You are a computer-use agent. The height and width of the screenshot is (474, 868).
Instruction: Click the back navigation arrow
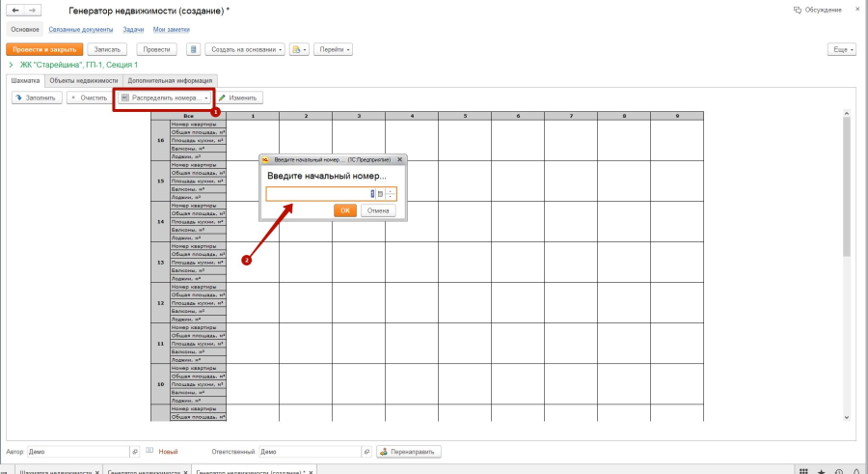[x=14, y=10]
